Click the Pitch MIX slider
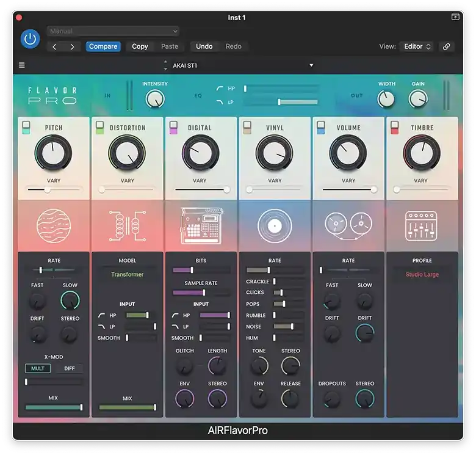The height and width of the screenshot is (455, 476). click(54, 407)
